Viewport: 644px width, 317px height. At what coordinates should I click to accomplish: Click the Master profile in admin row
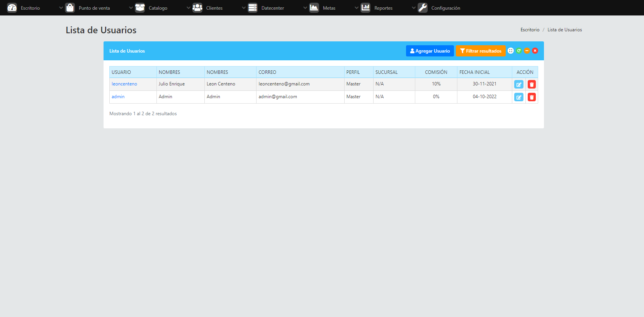click(x=359, y=97)
